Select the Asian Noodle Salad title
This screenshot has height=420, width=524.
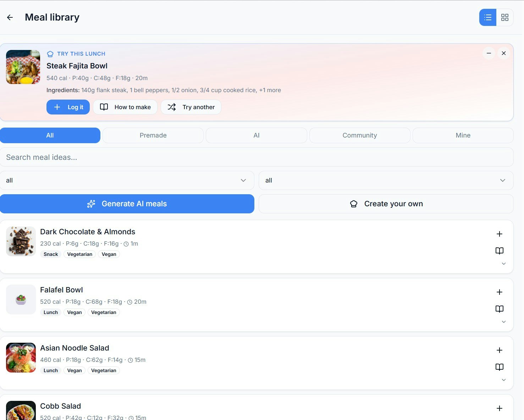click(75, 348)
